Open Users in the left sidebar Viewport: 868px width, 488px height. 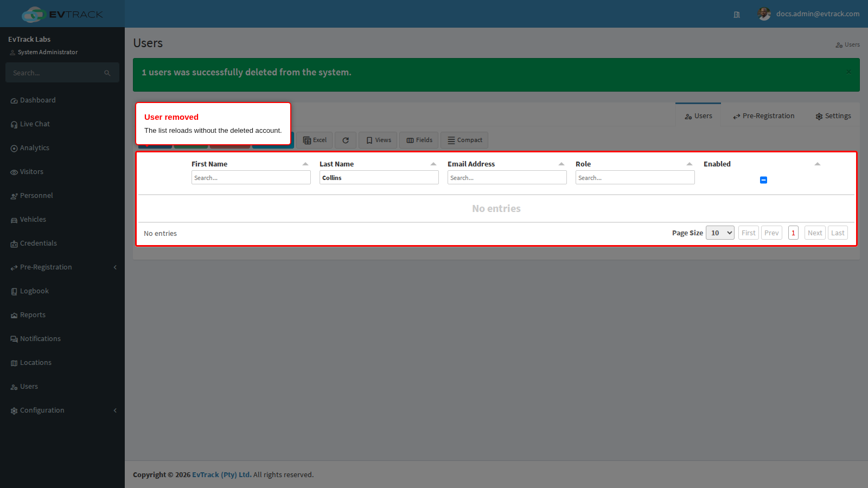click(24, 387)
